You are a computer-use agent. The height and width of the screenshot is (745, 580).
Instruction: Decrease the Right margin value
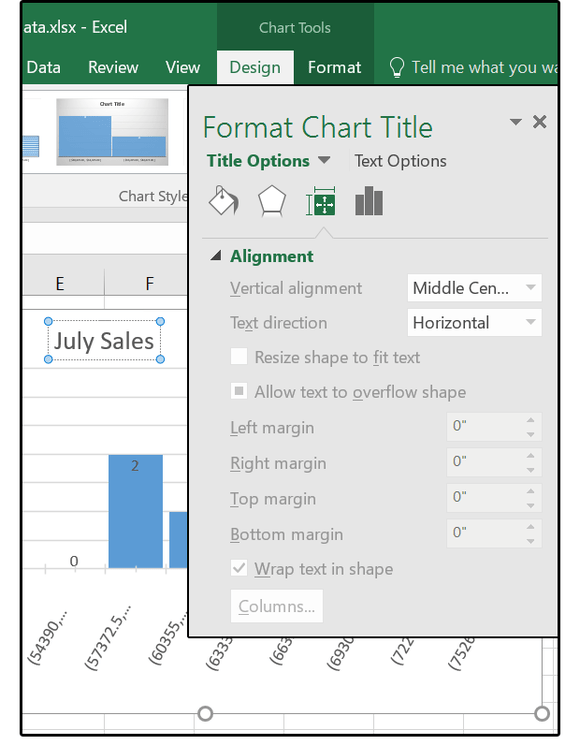click(531, 469)
